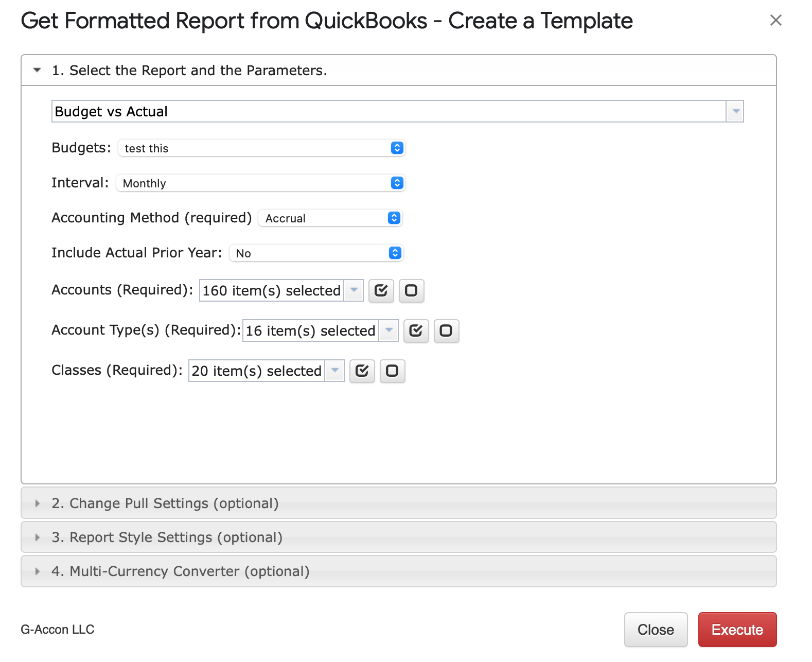Click the G-Accon LLC text
Image resolution: width=812 pixels, height=662 pixels.
point(58,630)
